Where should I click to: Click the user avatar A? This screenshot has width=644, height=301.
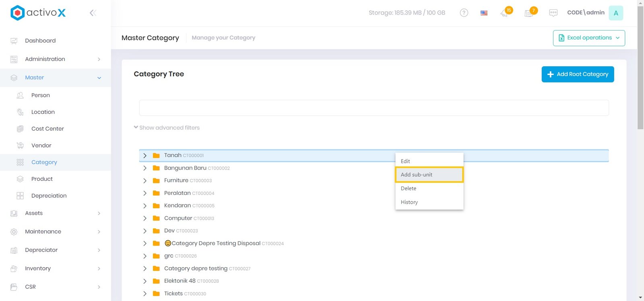tap(615, 13)
